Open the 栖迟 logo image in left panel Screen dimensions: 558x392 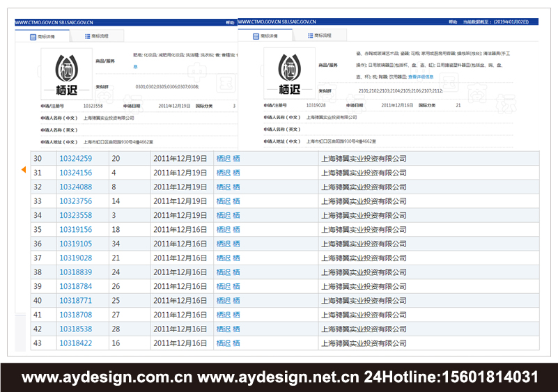pos(65,73)
